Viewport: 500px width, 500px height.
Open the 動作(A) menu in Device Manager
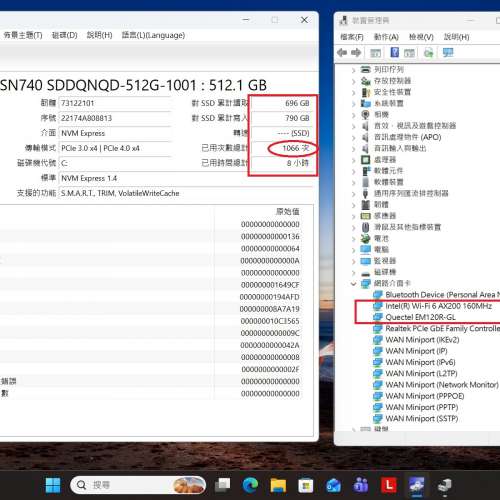[x=386, y=37]
